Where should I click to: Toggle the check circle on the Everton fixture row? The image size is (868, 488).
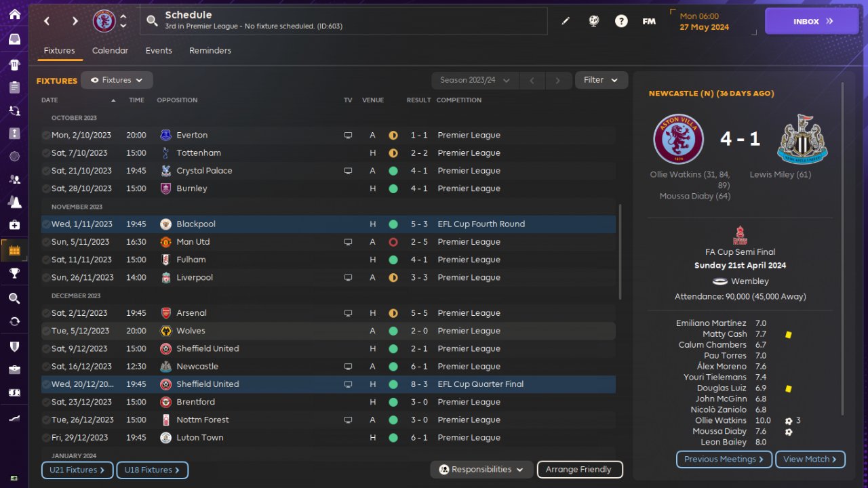pos(45,136)
